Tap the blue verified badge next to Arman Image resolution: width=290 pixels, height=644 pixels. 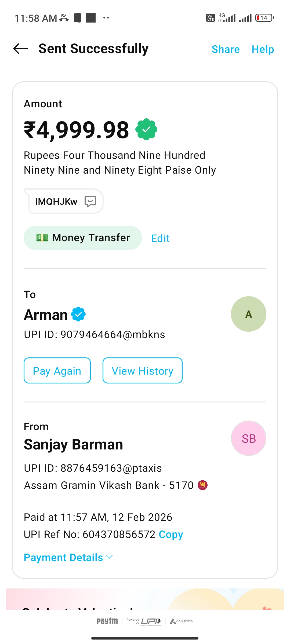[78, 314]
